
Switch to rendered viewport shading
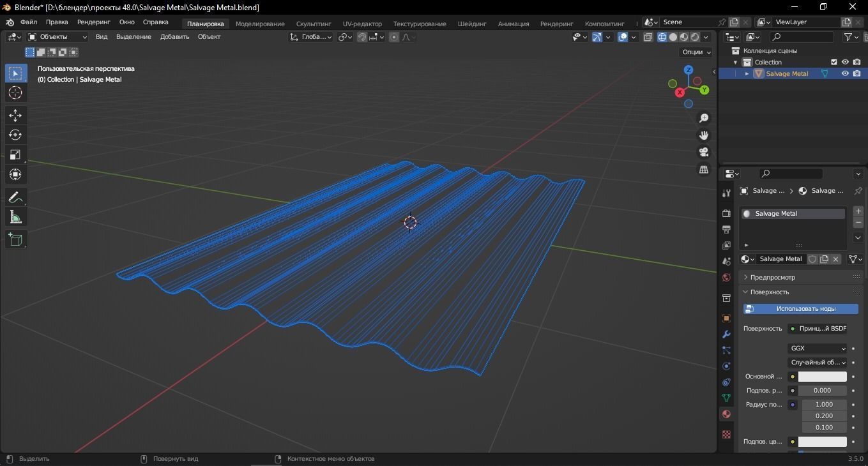(x=695, y=37)
